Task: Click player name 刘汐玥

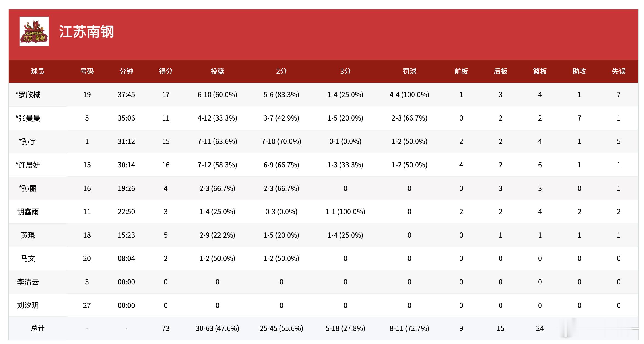Action: 28,305
